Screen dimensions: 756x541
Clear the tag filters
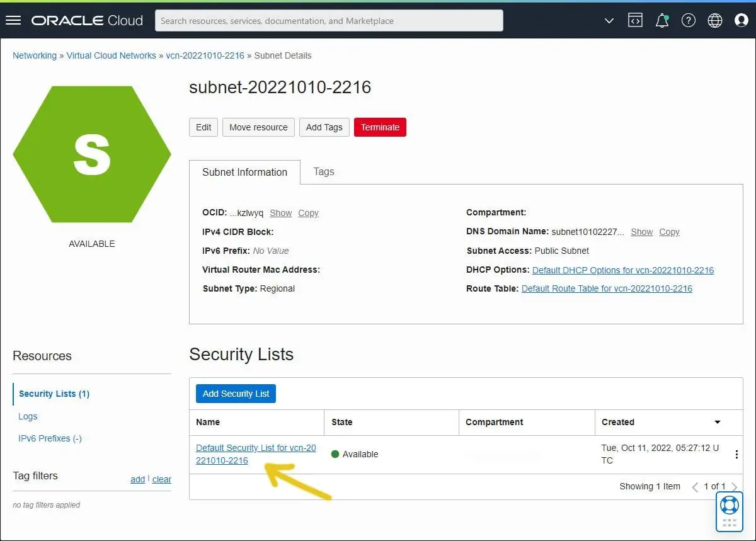(162, 479)
